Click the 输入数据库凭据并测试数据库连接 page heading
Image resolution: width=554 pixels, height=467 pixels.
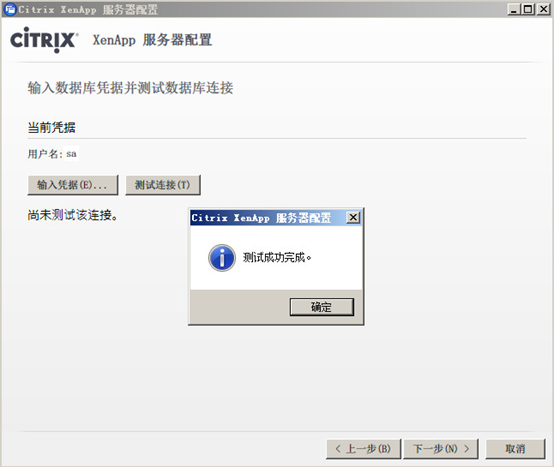(x=130, y=88)
